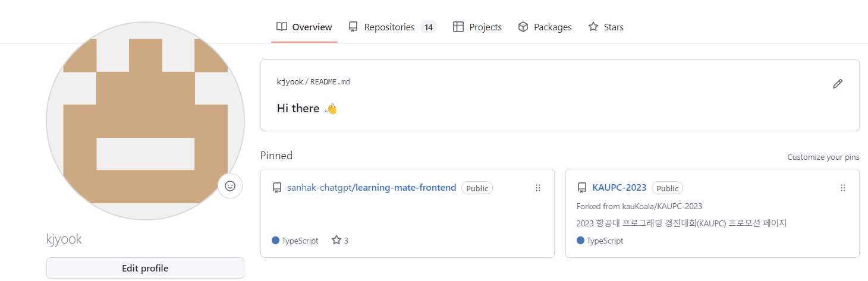Click the repo icon beside sanhak-chatgpt/learning-mate-frontend
Viewport: 868px width, 281px height.
(x=276, y=188)
